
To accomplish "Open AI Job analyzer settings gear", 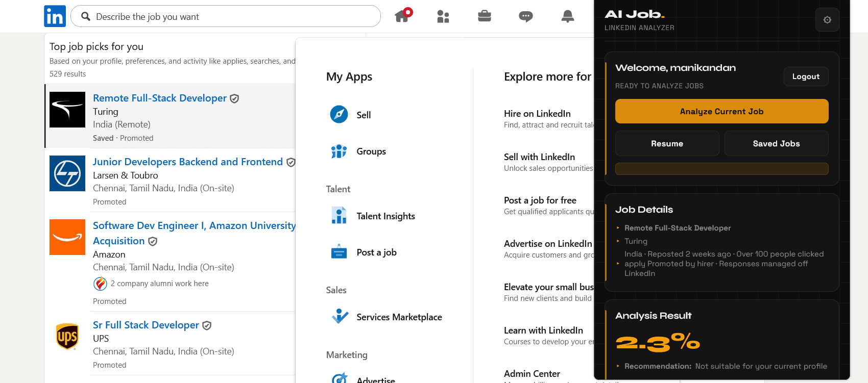I will coord(827,20).
